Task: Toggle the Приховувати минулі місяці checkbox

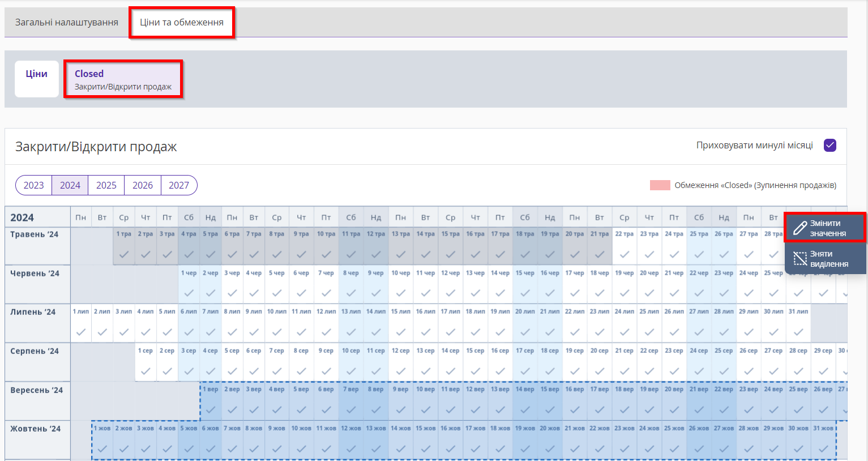Action: [830, 146]
